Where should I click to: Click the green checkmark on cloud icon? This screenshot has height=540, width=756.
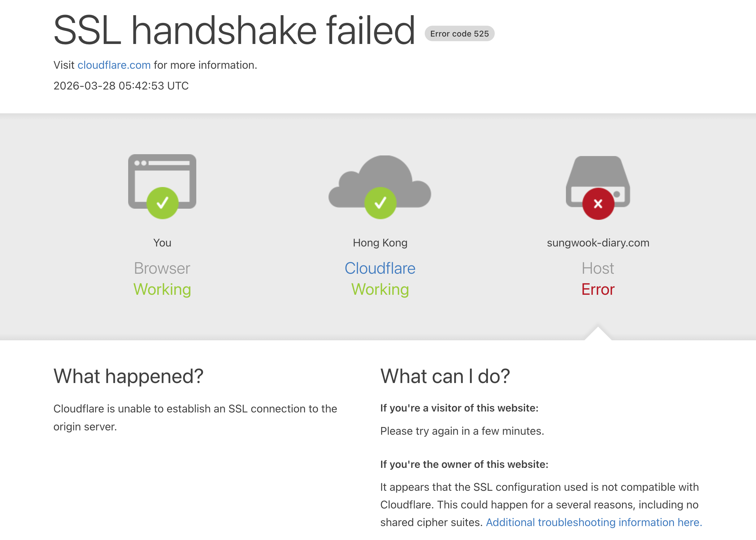click(x=380, y=203)
